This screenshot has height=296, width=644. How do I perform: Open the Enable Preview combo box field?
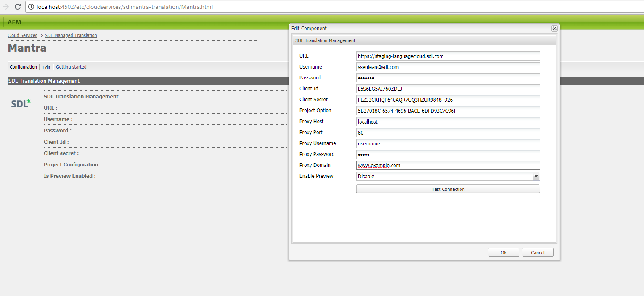(444, 176)
